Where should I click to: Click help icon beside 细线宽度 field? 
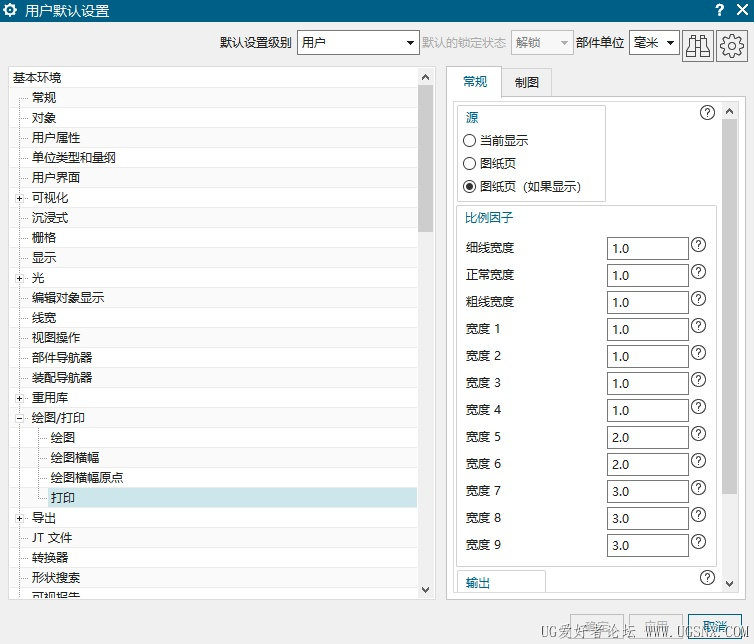click(x=699, y=245)
